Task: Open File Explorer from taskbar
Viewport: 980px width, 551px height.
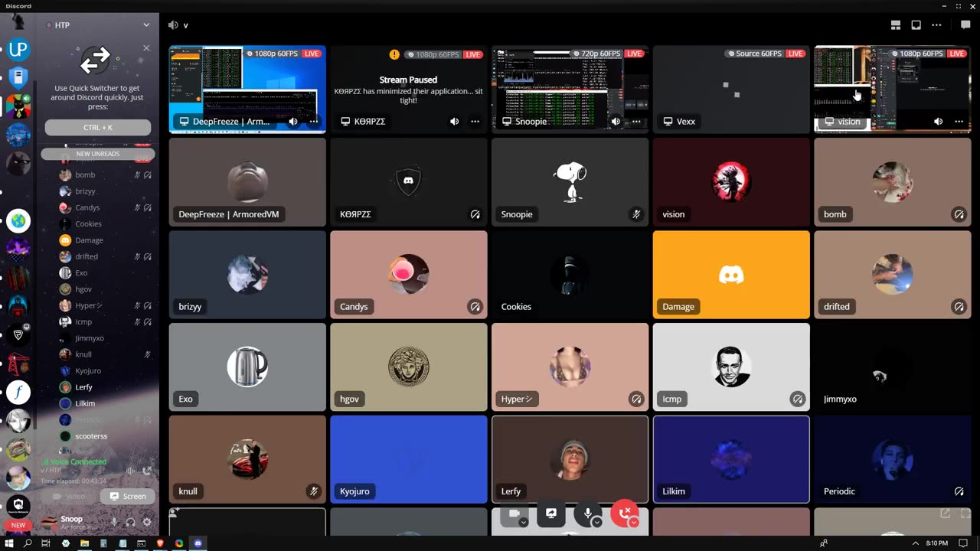Action: point(84,543)
